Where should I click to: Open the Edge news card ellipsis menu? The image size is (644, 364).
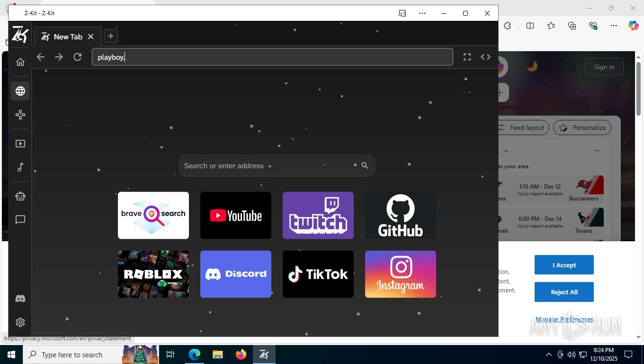[597, 151]
